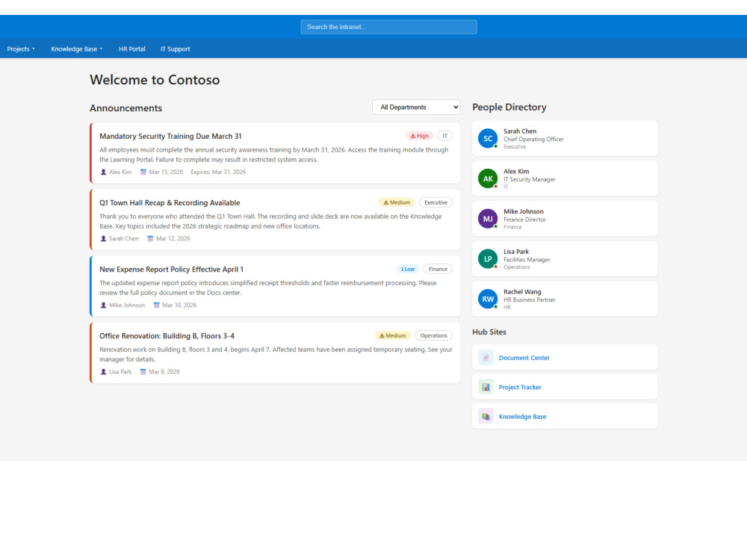
Task: Open the Knowledge Base hub link
Action: point(522,417)
